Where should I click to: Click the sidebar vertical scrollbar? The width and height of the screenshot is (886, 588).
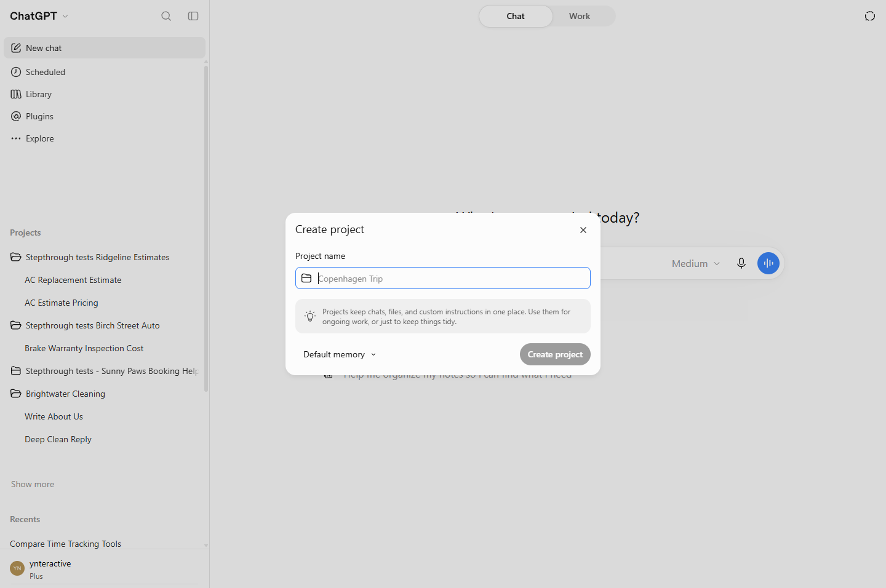tap(206, 229)
